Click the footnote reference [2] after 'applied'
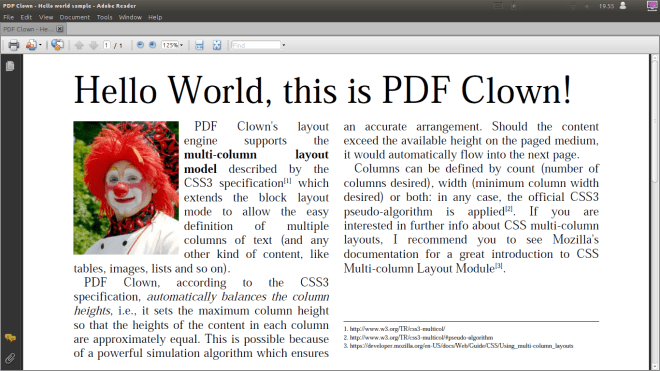This screenshot has width=660, height=371. click(x=509, y=209)
